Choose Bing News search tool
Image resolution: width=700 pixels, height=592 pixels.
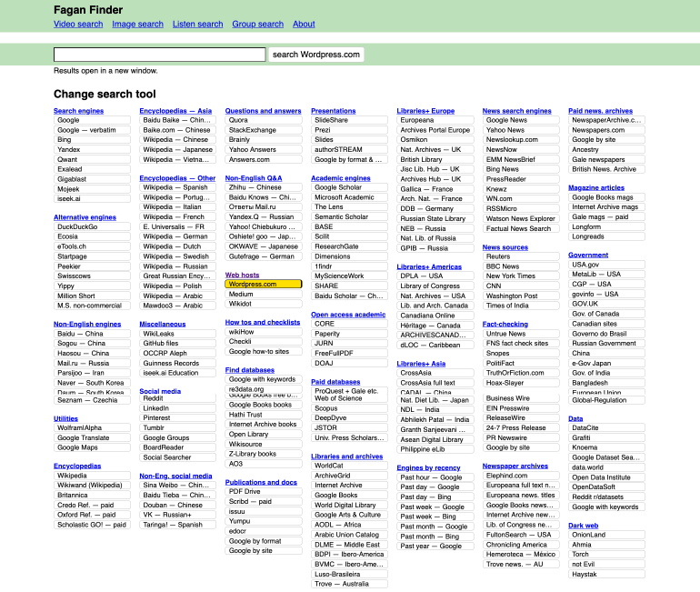521,169
